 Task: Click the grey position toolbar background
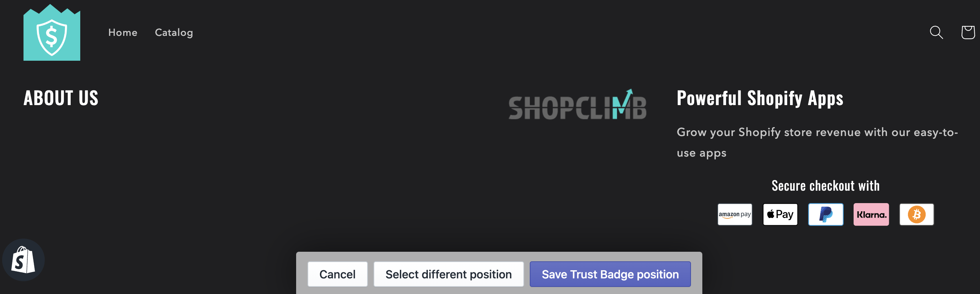tap(499, 256)
